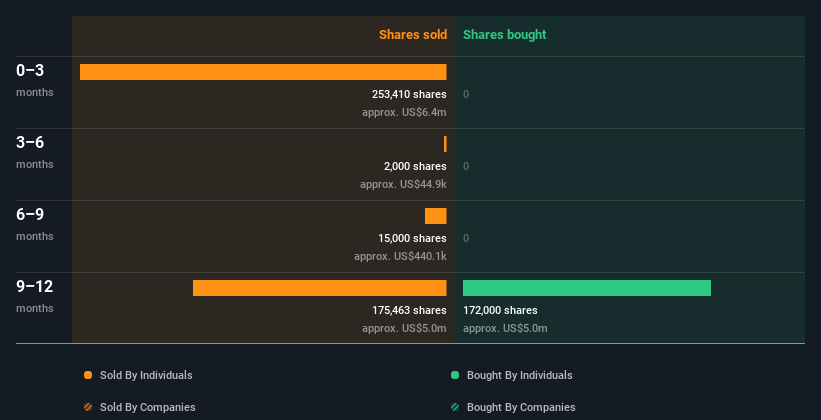The image size is (821, 420).
Task: Click approx. US$5.0m under 172,000 shares
Action: (505, 328)
